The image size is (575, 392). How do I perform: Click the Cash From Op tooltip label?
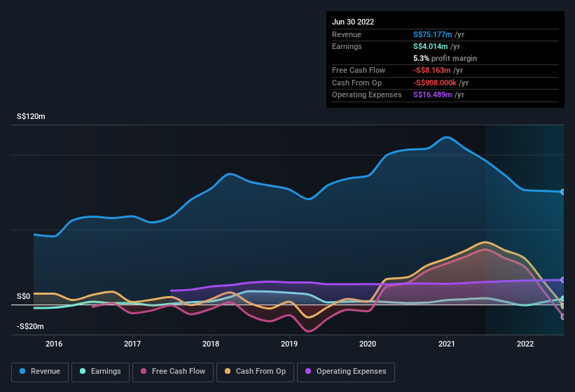coord(356,83)
